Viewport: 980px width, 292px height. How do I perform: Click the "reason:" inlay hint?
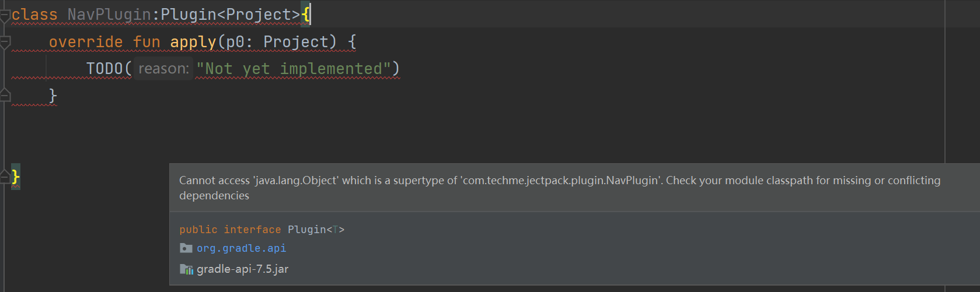pos(163,69)
